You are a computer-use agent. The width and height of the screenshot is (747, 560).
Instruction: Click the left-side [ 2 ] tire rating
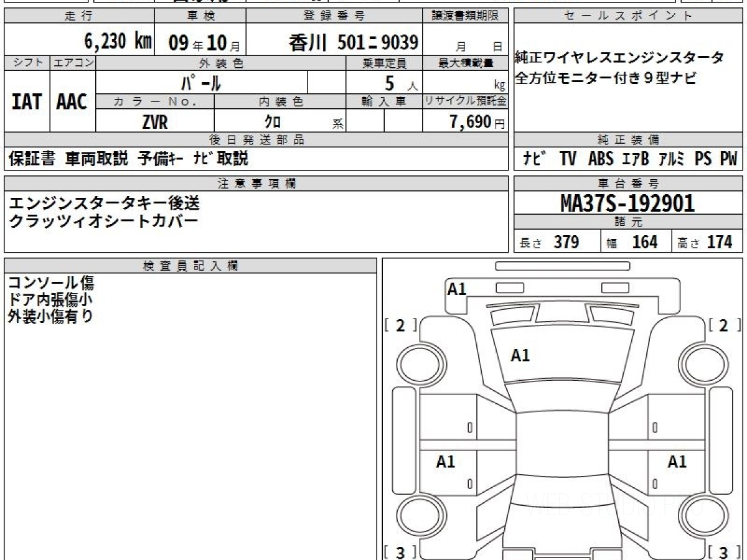(x=400, y=325)
